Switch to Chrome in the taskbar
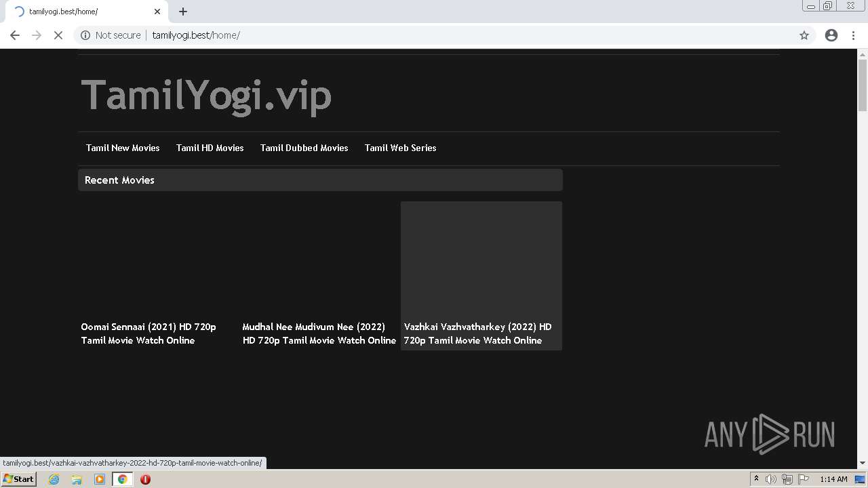The width and height of the screenshot is (868, 488). click(x=123, y=479)
